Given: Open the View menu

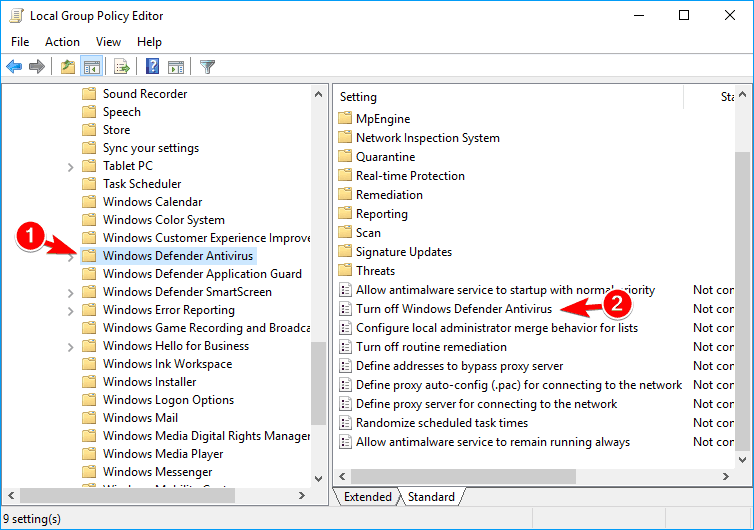Looking at the screenshot, I should (108, 42).
